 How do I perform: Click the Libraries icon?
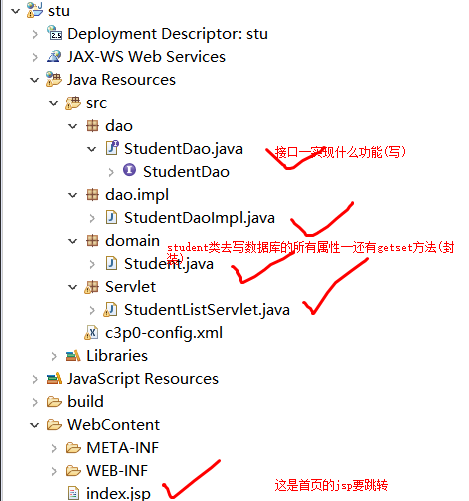pos(73,356)
